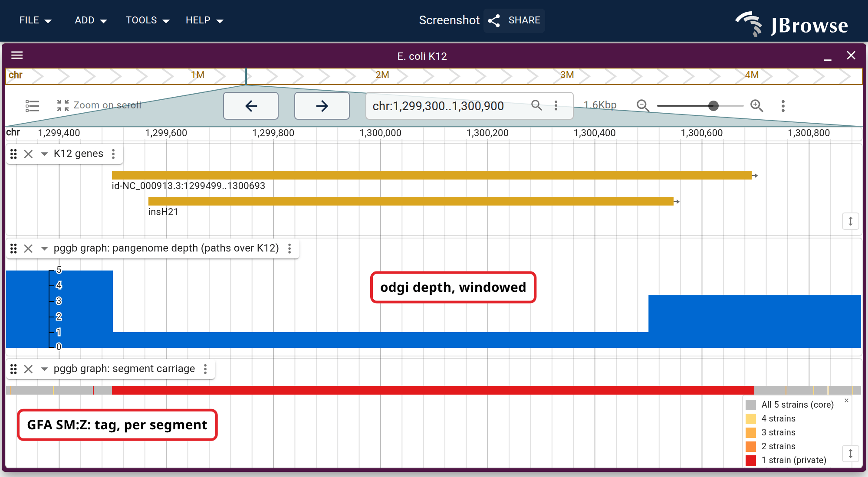Click the gray 'All 5 strains' legend swatch
The width and height of the screenshot is (868, 477).
point(751,405)
